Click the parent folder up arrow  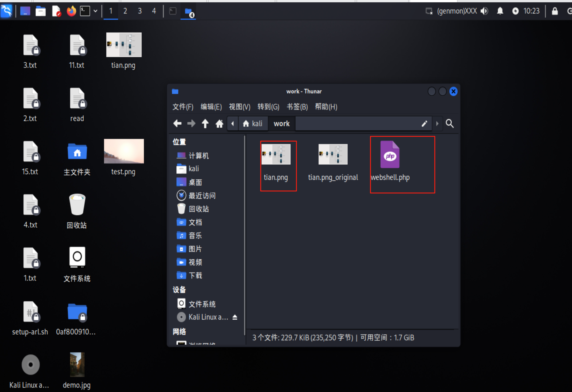pyautogui.click(x=205, y=124)
